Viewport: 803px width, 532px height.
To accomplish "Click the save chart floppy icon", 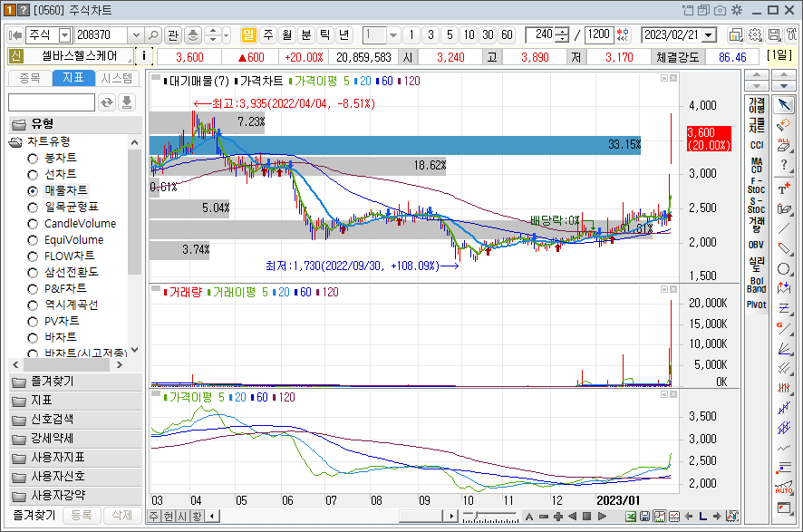I will point(644,516).
